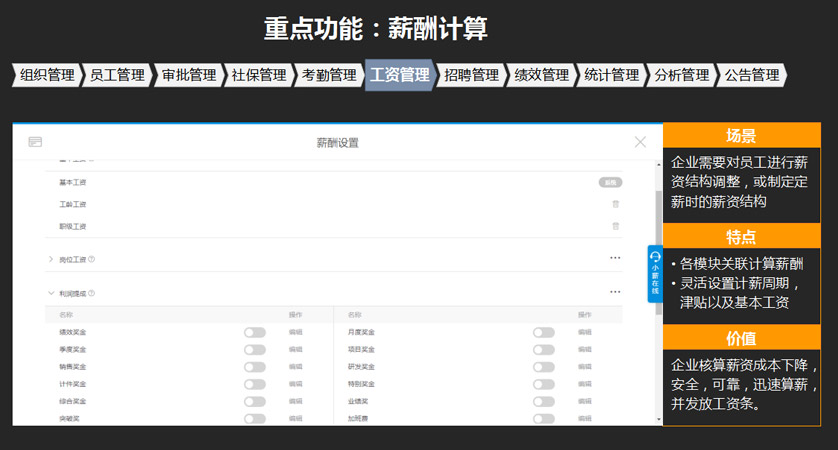
Task: Click 编辑 next to 项目奖金
Action: 585,349
